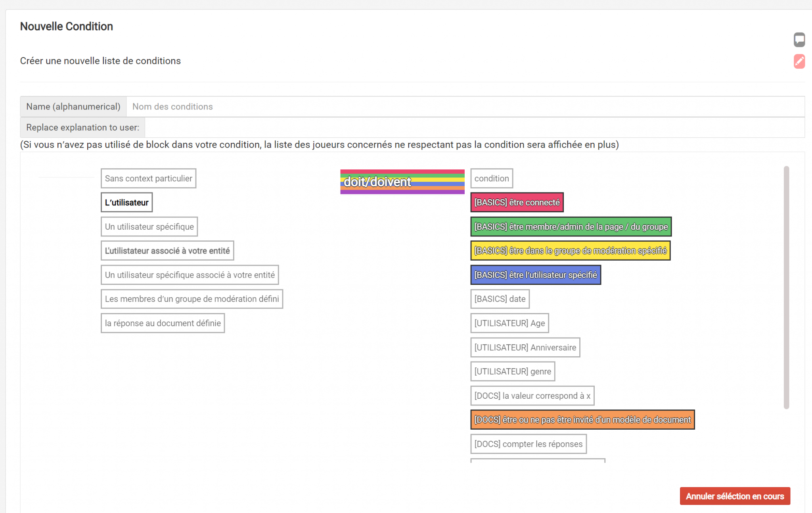Select blue "être l'utilisateur spécifié" condition
Viewport: 812px width, 513px height.
(535, 275)
